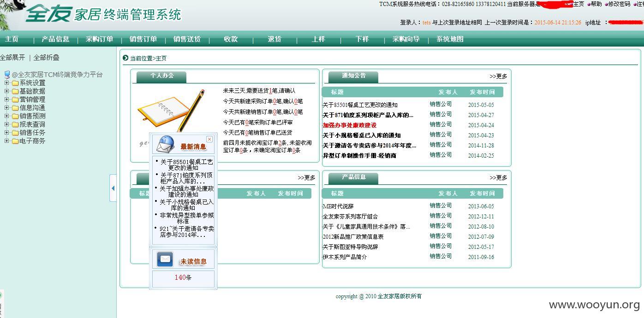Close the 最新消息 popup

tap(209, 139)
